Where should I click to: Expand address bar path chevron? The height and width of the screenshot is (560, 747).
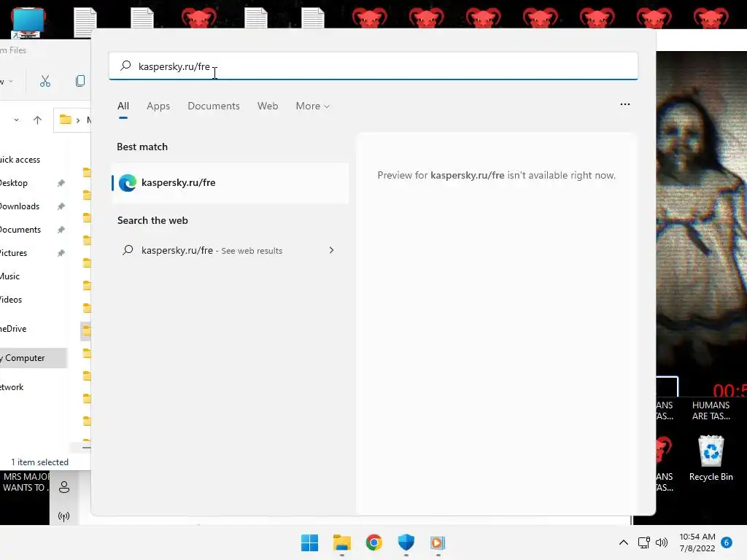click(78, 120)
